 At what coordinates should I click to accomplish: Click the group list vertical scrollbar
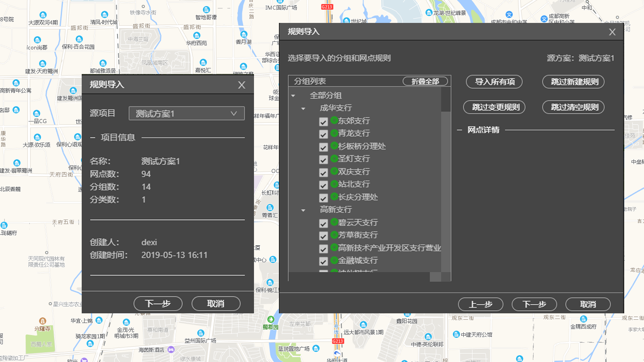click(446, 179)
